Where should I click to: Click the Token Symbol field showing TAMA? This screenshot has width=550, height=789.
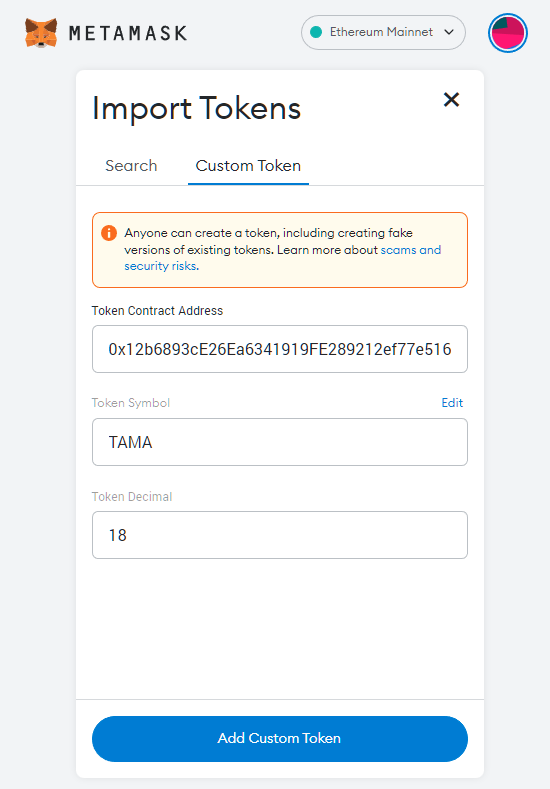point(280,442)
